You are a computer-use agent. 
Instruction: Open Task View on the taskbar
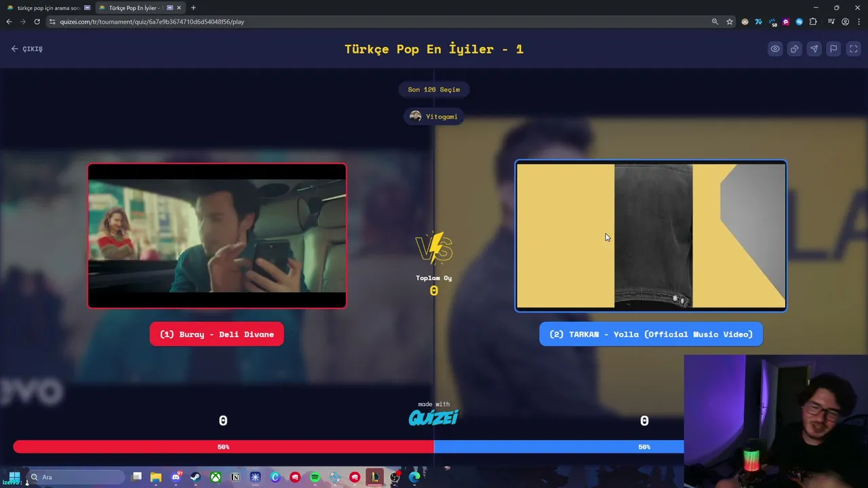[x=137, y=477]
